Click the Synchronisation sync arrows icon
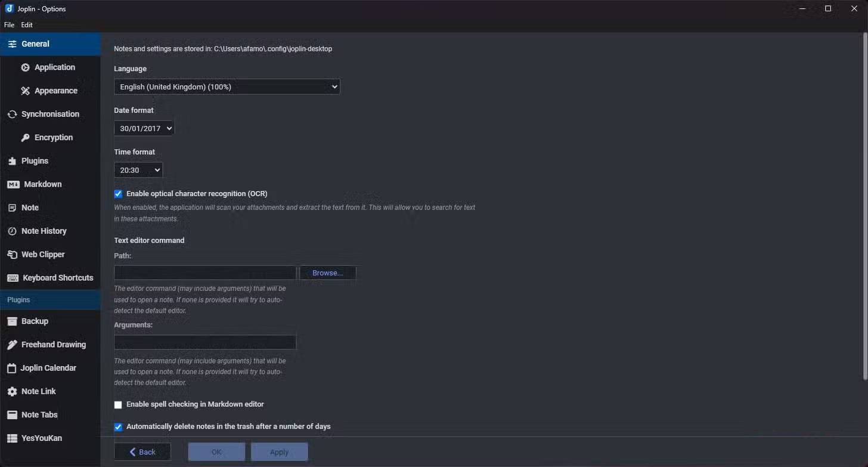Image resolution: width=868 pixels, height=467 pixels. tap(12, 114)
